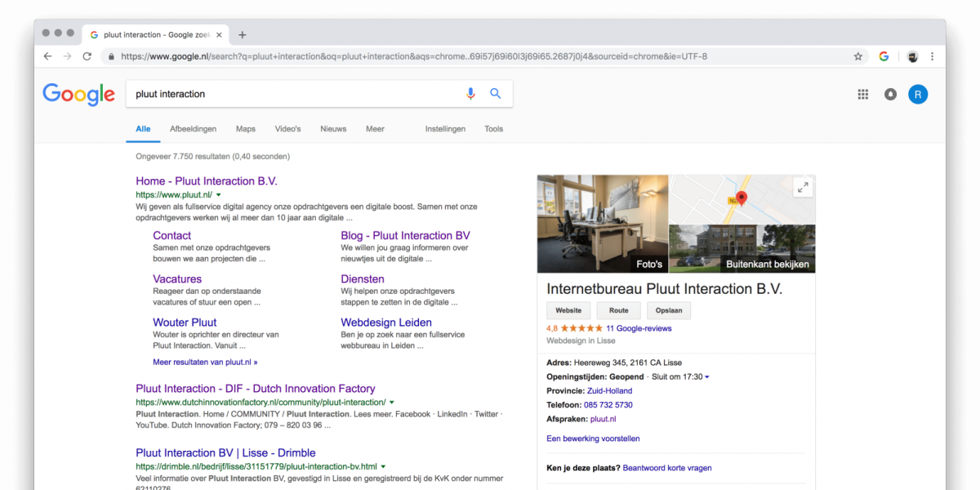Switch to the Video's tab

(287, 129)
